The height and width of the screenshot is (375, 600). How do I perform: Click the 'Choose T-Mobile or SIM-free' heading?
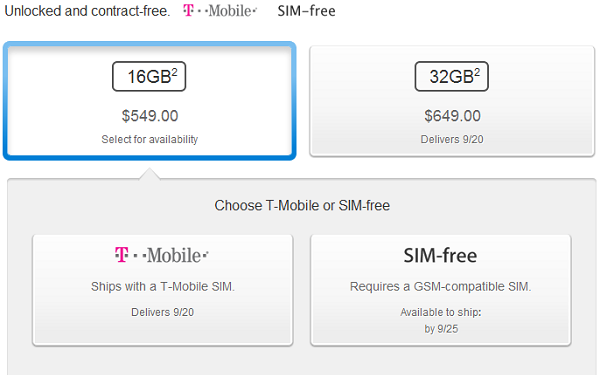tap(302, 205)
